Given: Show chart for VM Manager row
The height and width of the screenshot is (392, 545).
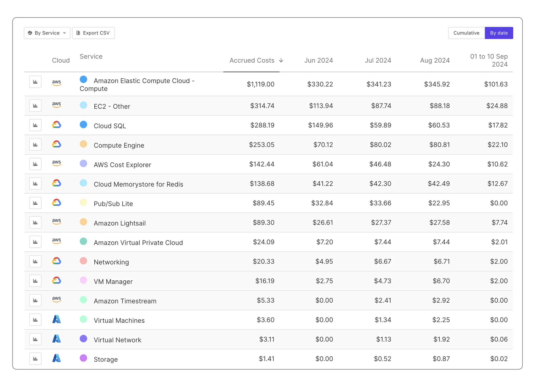Looking at the screenshot, I should pyautogui.click(x=35, y=281).
